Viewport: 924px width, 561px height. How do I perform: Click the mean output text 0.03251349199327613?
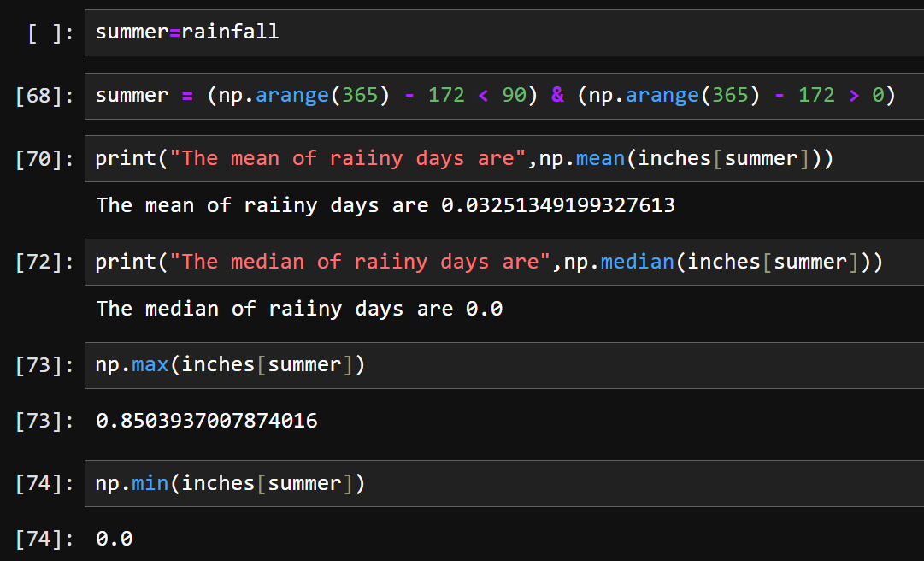point(558,205)
